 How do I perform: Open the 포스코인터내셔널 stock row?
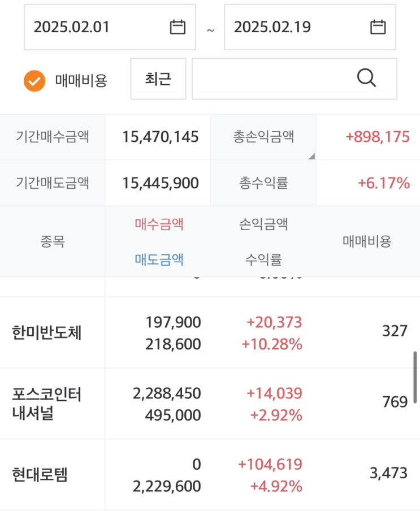(x=47, y=403)
